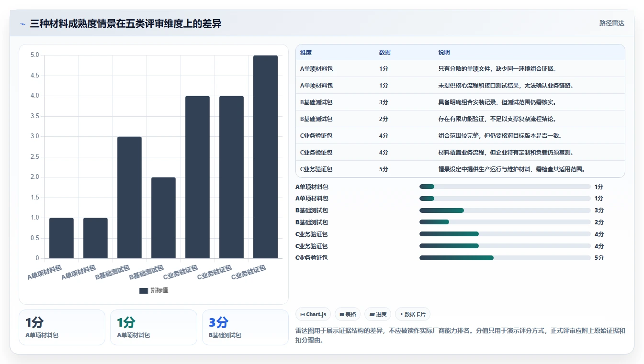Click the lightning icon beside the title
The image size is (644, 364).
coord(23,24)
